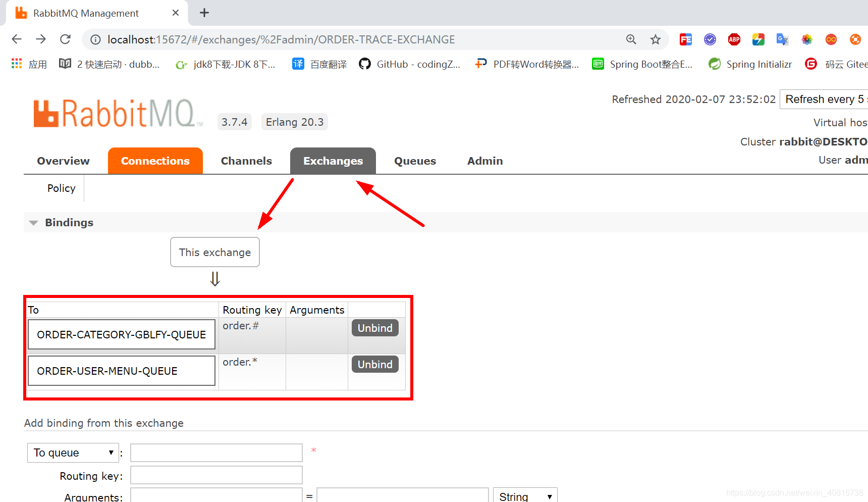Click the Routing key input field

(216, 475)
